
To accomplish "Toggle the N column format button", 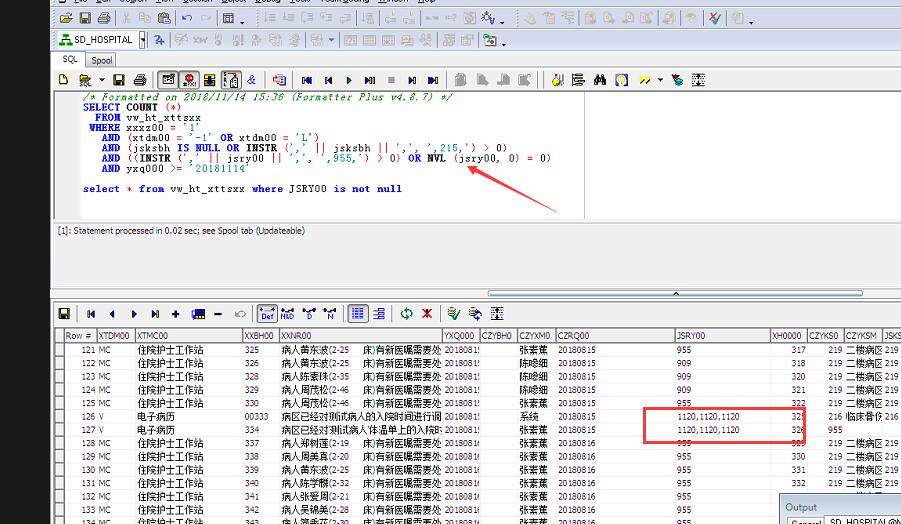I will [x=330, y=314].
